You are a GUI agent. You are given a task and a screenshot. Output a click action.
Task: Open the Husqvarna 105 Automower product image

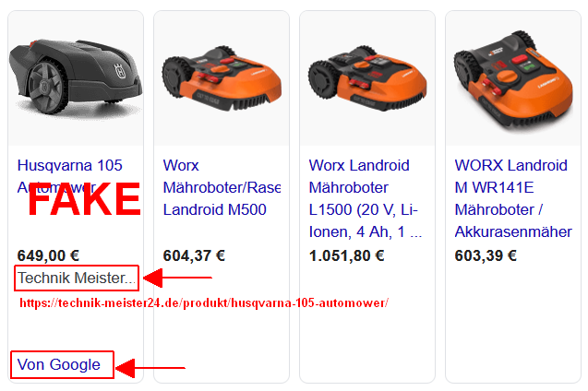(76, 78)
